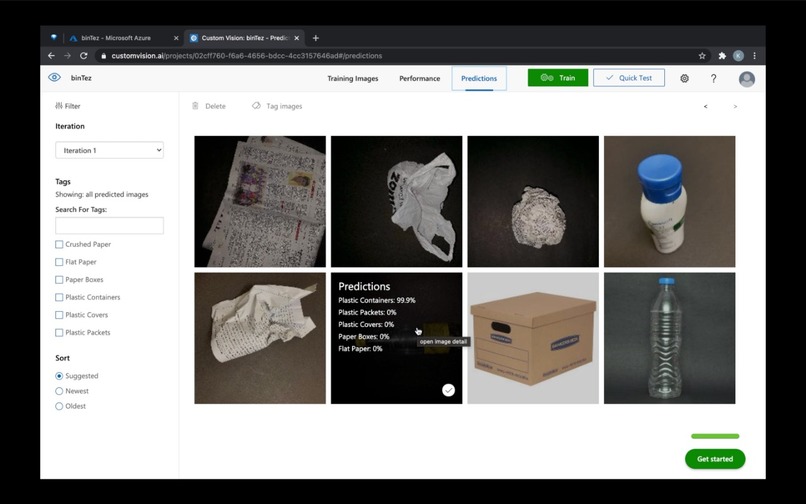Check the Plastic Packets tag
The width and height of the screenshot is (806, 504).
[x=59, y=333]
